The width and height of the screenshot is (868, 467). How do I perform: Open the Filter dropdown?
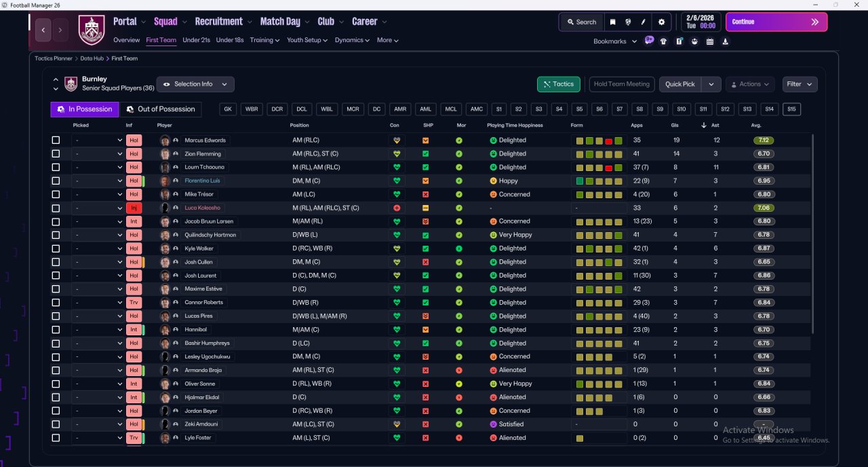point(800,84)
